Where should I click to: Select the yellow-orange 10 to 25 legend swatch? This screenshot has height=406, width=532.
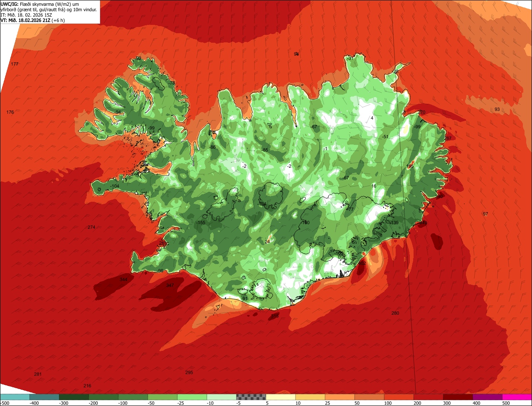coord(310,397)
